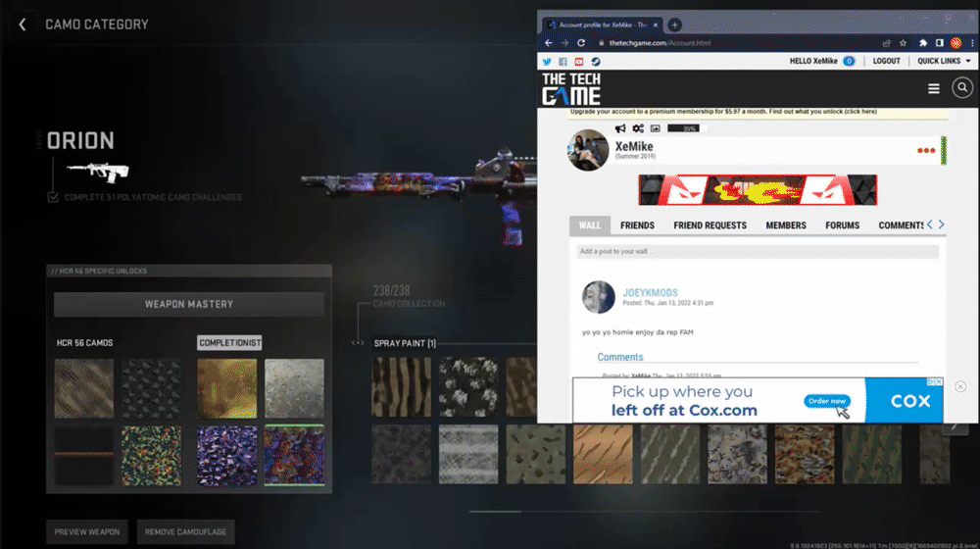The image size is (980, 549).
Task: Click REMOVE CAMOUFLAGE button
Action: point(185,532)
